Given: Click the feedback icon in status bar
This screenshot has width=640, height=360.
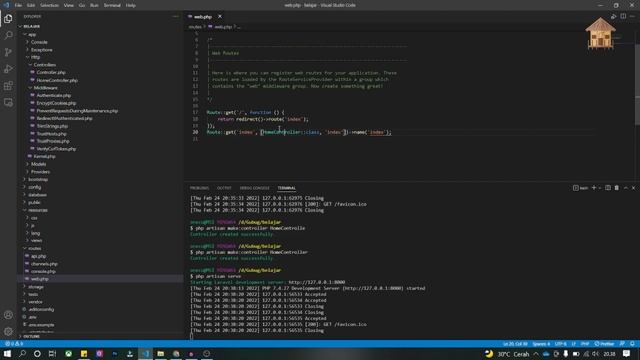Looking at the screenshot, I should [622, 344].
